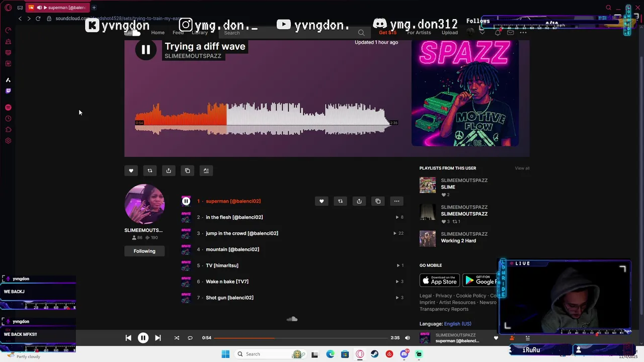Like the playlist with the heart button
Screen dimensions: 644x362
click(131, 170)
